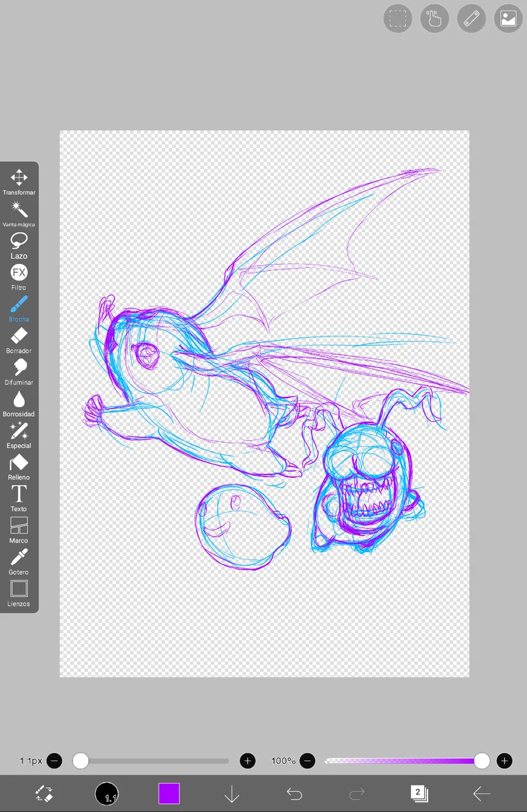Go back with the left arrow

(481, 794)
